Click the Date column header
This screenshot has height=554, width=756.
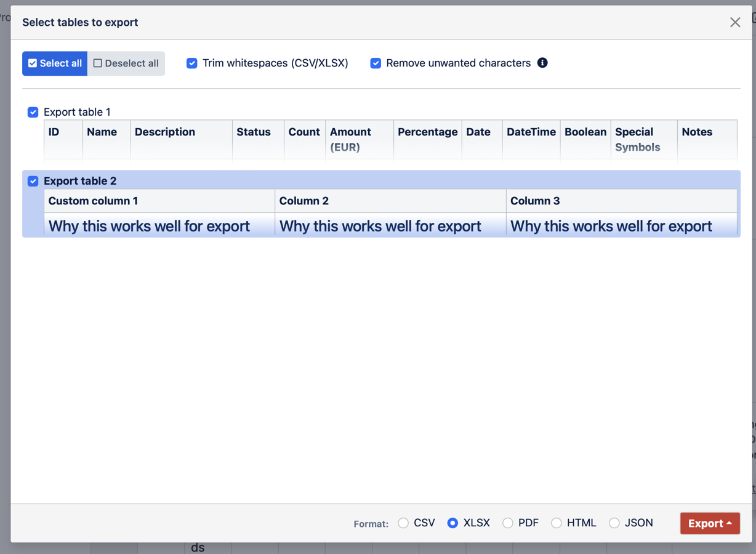(482, 139)
